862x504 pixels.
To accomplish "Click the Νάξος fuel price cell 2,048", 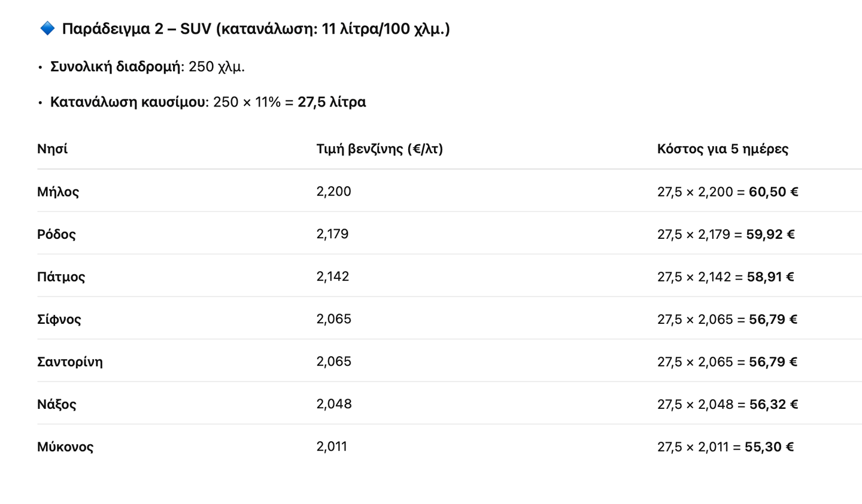I will pyautogui.click(x=334, y=404).
